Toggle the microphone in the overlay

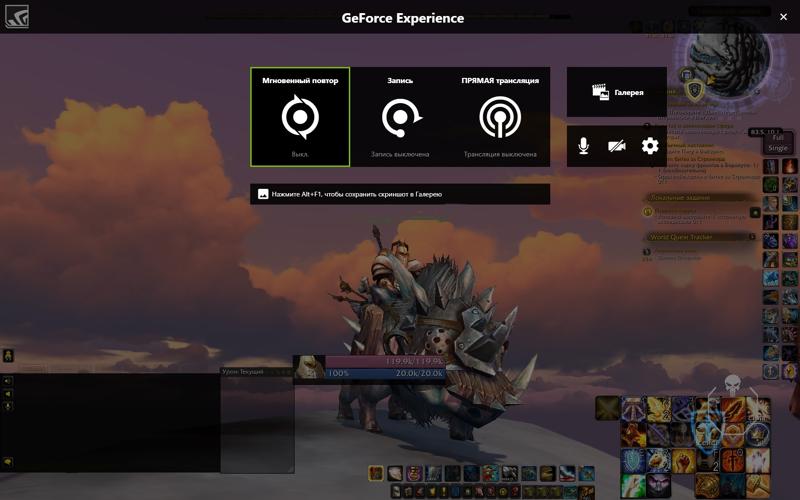point(584,146)
